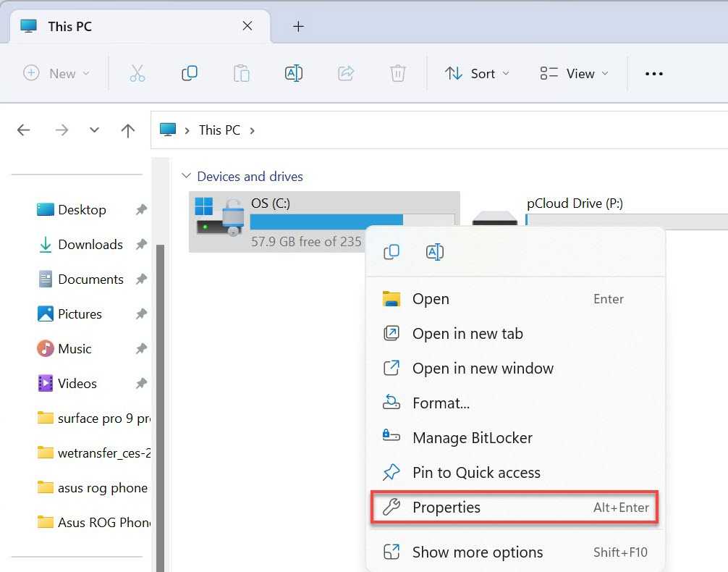Image resolution: width=728 pixels, height=572 pixels.
Task: Close the This PC tab
Action: [x=247, y=26]
